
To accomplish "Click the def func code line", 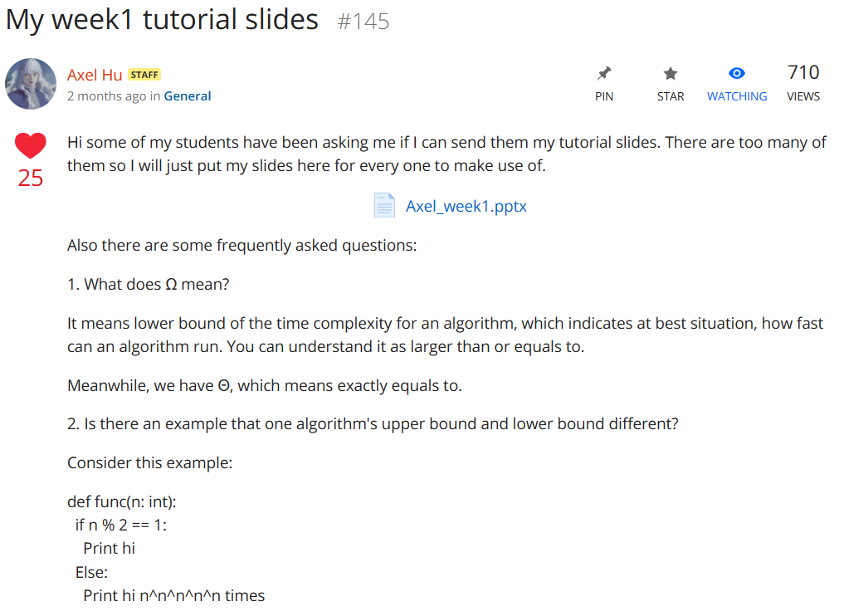I will [x=122, y=501].
